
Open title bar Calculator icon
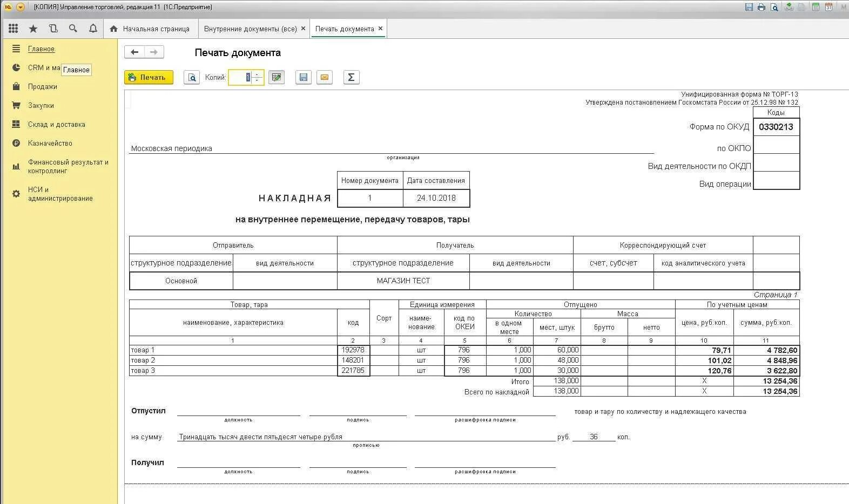[816, 7]
